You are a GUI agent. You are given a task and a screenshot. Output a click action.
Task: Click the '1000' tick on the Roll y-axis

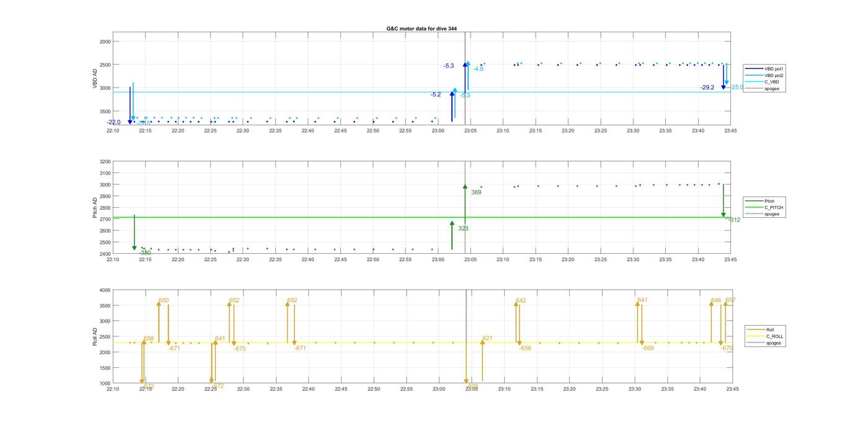pos(105,383)
